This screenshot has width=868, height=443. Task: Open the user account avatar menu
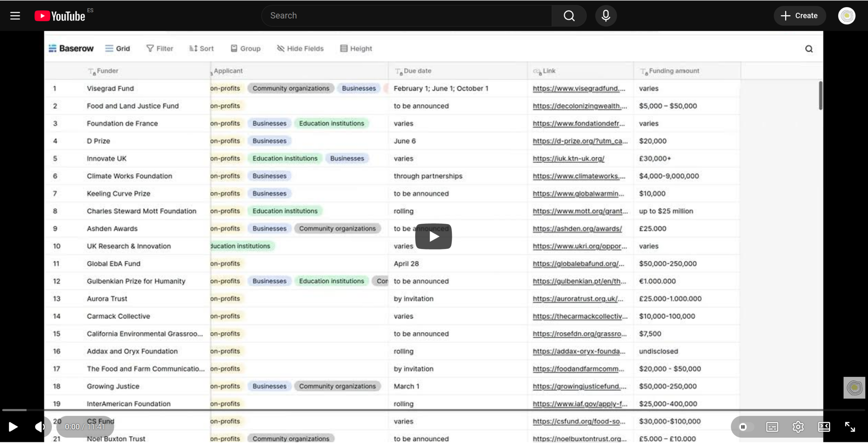(x=847, y=16)
